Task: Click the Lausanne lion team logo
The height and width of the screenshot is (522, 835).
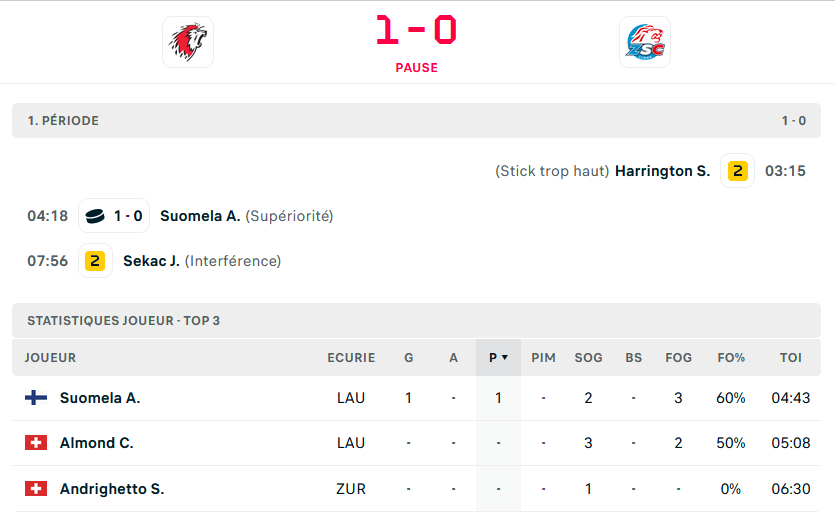Action: coord(188,42)
